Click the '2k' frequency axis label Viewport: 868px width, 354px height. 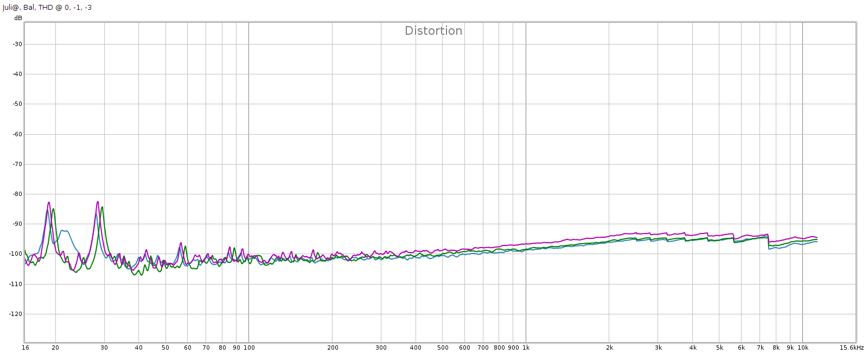(610, 348)
